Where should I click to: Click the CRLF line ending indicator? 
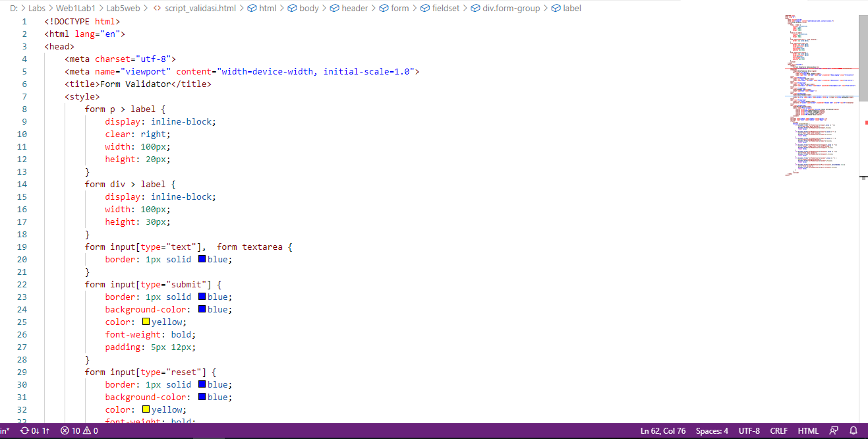[778, 430]
